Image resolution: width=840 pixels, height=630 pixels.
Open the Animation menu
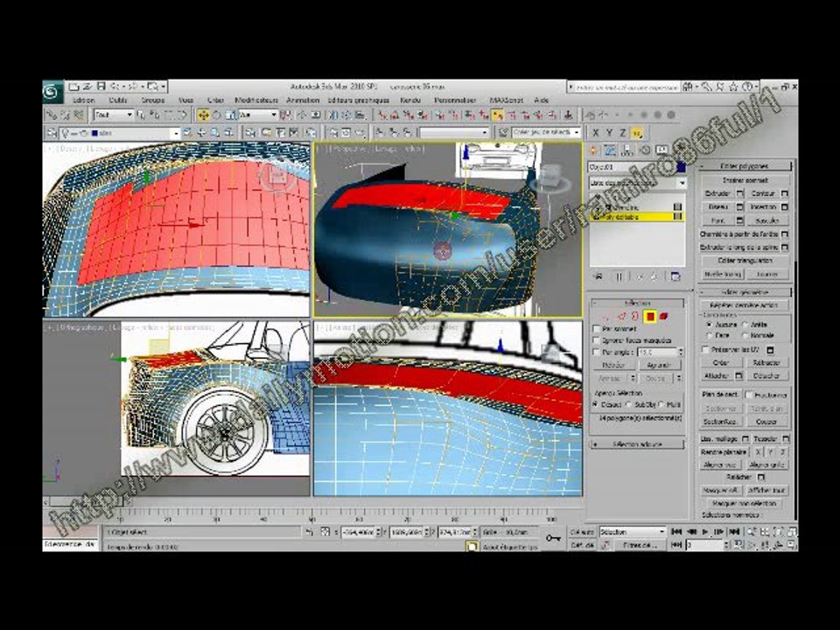pos(303,100)
